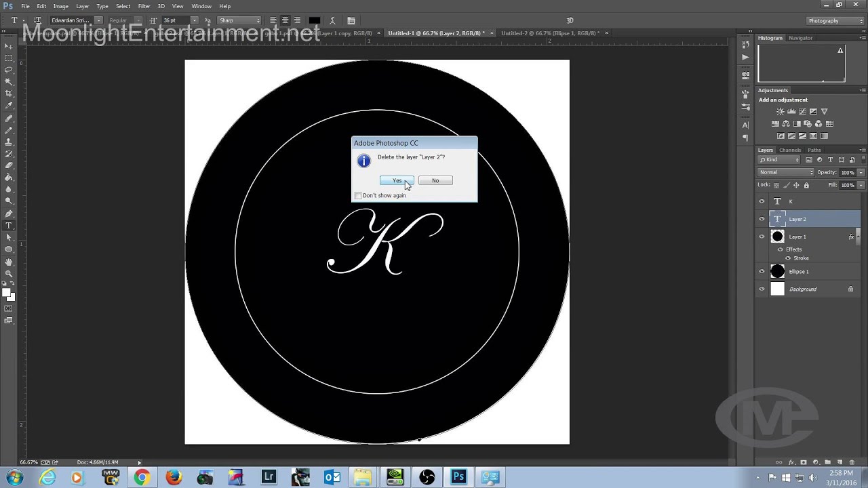Select the Crop tool
Screen dimensions: 868x488
coord(8,94)
